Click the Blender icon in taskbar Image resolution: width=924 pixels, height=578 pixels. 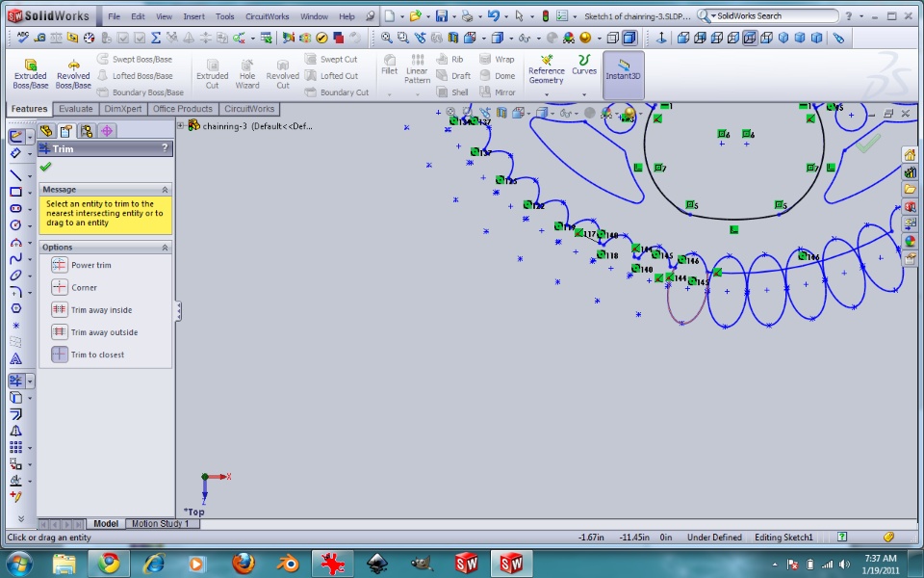[x=289, y=564]
